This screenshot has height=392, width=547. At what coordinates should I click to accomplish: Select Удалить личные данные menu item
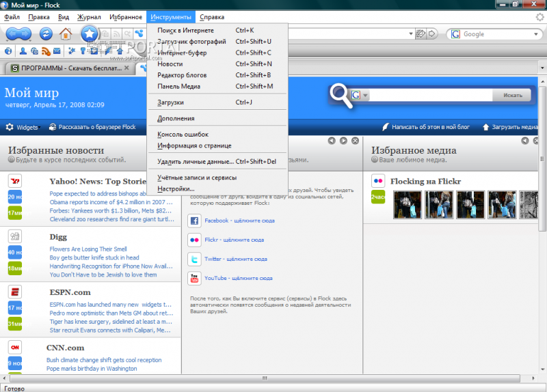coord(217,161)
